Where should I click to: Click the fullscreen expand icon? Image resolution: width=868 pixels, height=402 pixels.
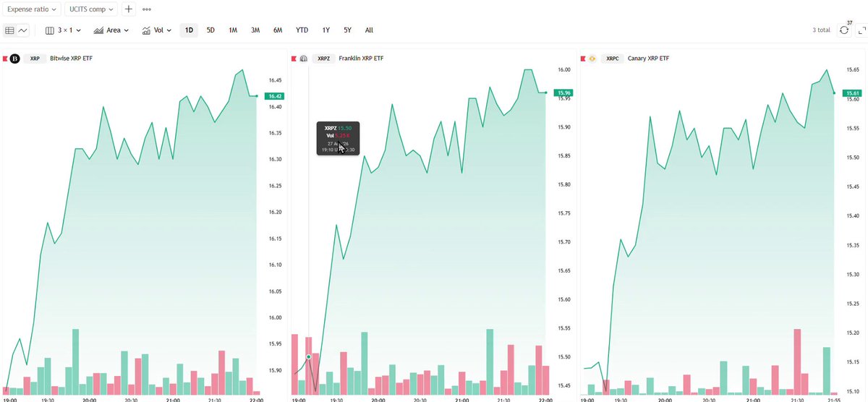(x=861, y=30)
